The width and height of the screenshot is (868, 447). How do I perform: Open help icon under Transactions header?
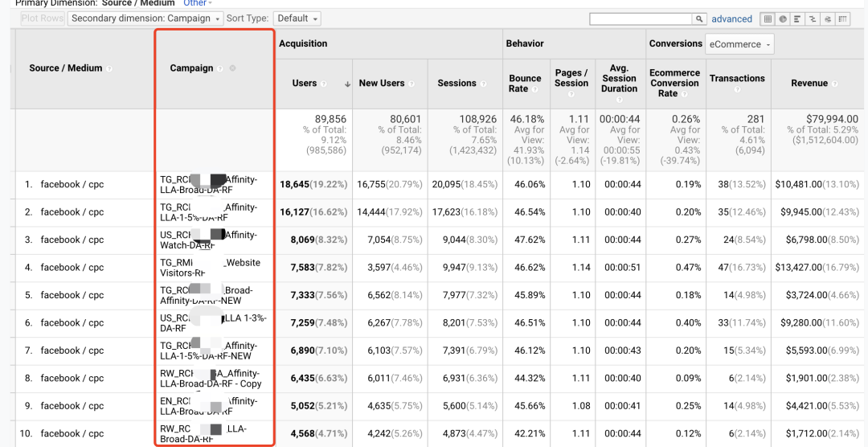coord(737,89)
